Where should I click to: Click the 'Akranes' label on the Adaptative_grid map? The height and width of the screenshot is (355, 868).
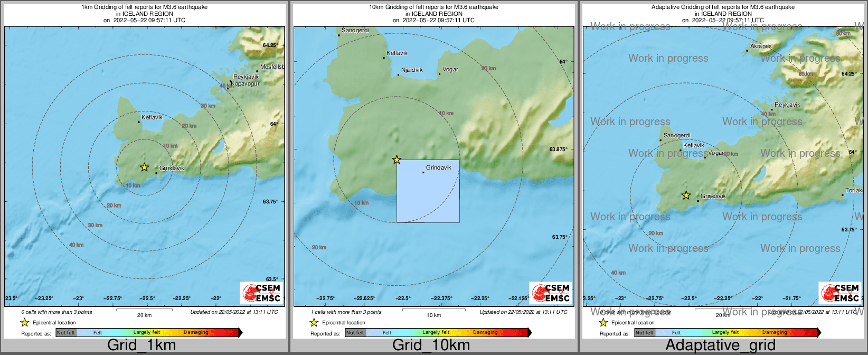coord(761,46)
